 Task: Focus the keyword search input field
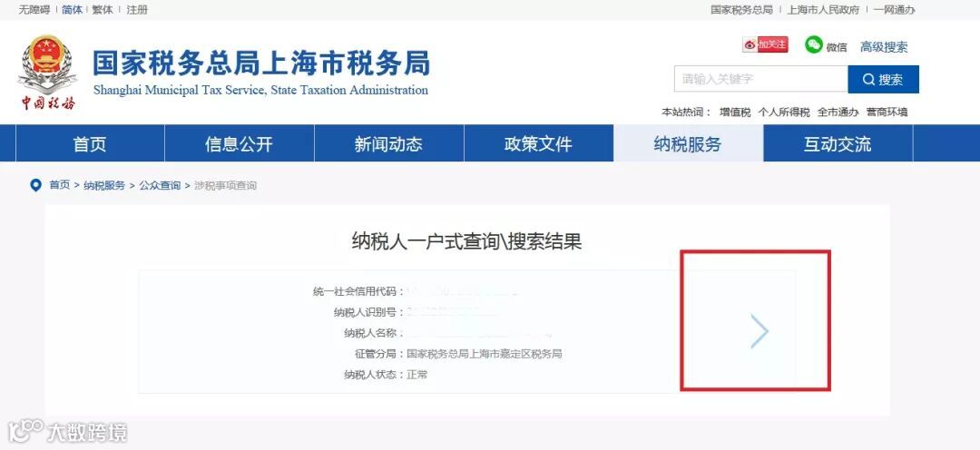(760, 79)
